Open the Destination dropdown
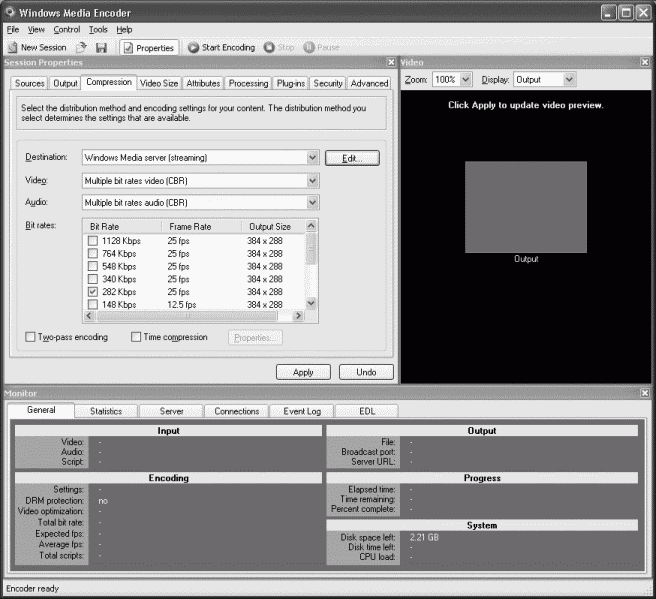Viewport: 656px width, 599px height. [x=312, y=158]
